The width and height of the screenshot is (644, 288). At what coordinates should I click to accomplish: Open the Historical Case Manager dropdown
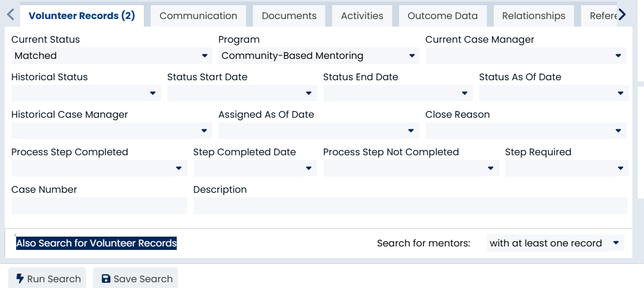111,130
